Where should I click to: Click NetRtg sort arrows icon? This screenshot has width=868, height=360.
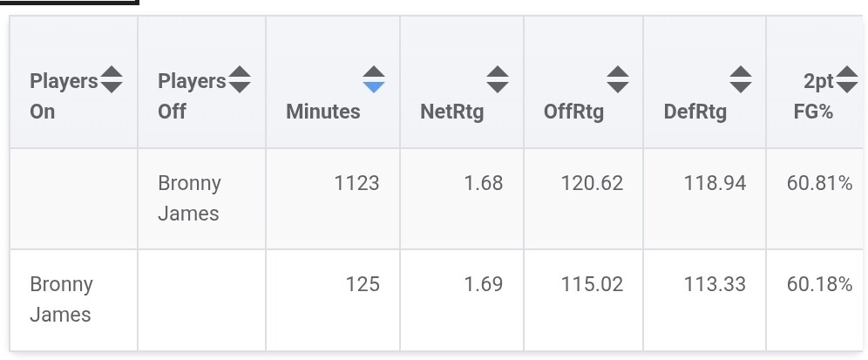point(498,79)
